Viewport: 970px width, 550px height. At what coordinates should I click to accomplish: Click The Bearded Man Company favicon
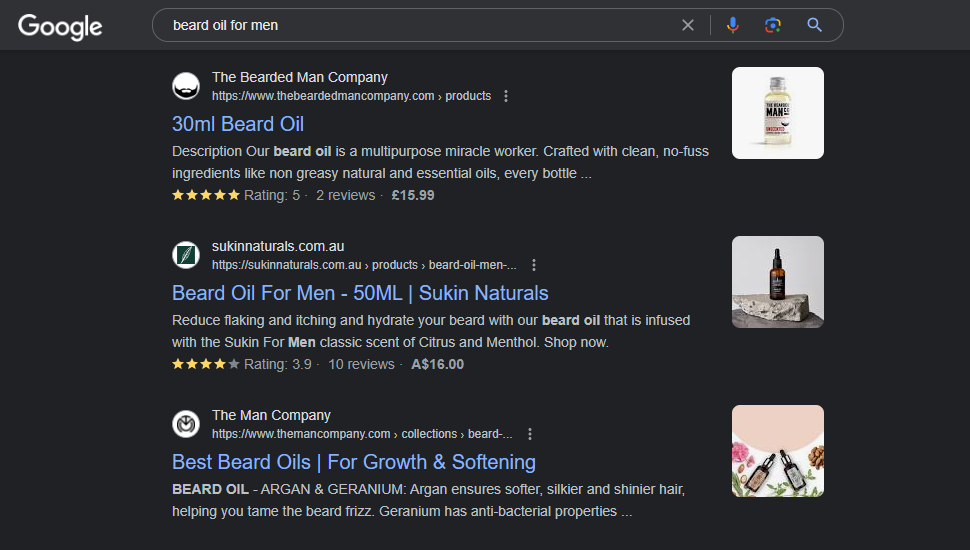(186, 86)
